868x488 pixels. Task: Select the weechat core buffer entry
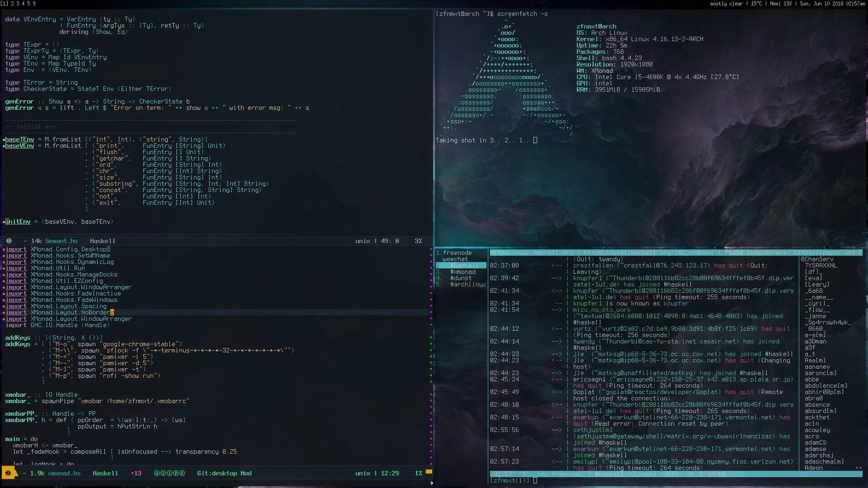455,259
